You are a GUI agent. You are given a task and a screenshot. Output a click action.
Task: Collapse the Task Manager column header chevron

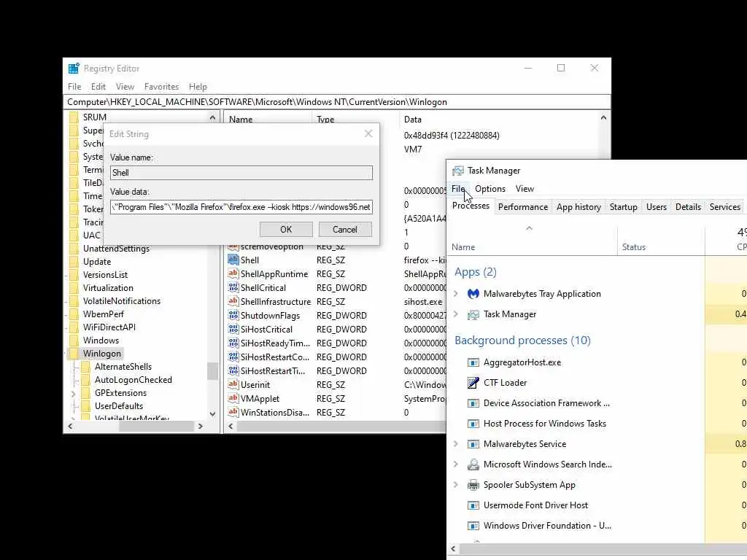click(x=529, y=228)
